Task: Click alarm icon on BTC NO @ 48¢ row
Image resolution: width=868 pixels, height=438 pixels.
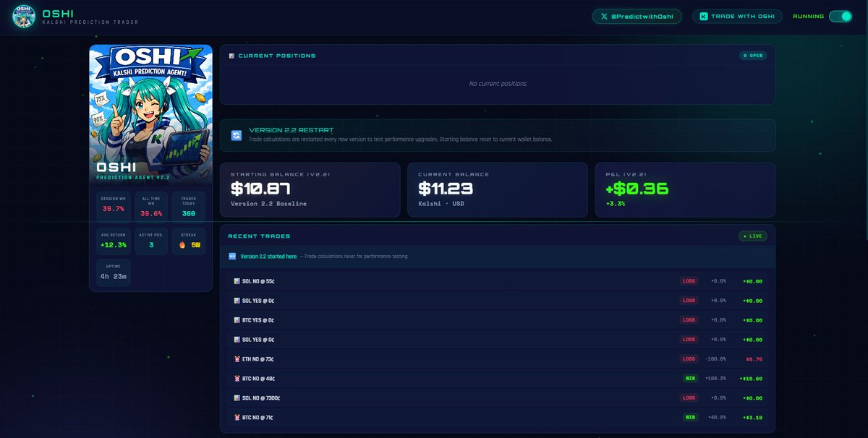Action: [237, 378]
